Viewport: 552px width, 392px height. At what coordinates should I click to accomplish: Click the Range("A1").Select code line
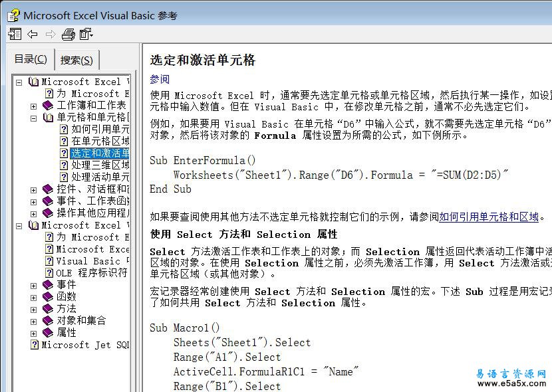(x=227, y=357)
